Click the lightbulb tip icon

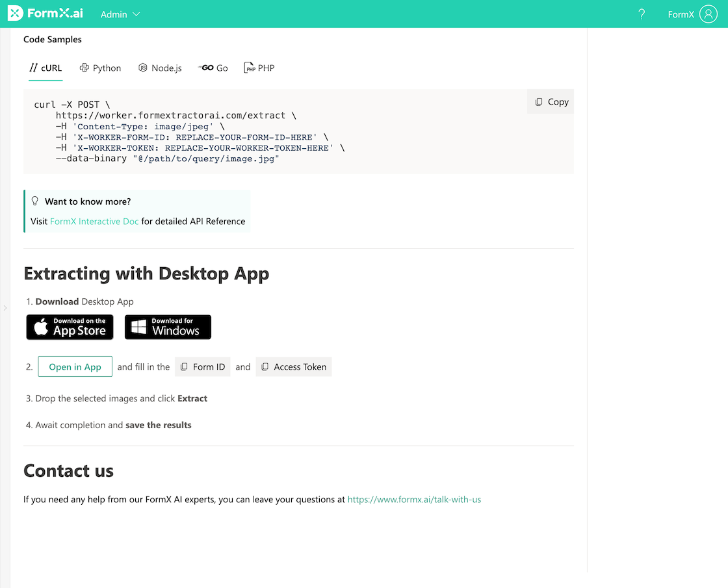pyautogui.click(x=35, y=201)
